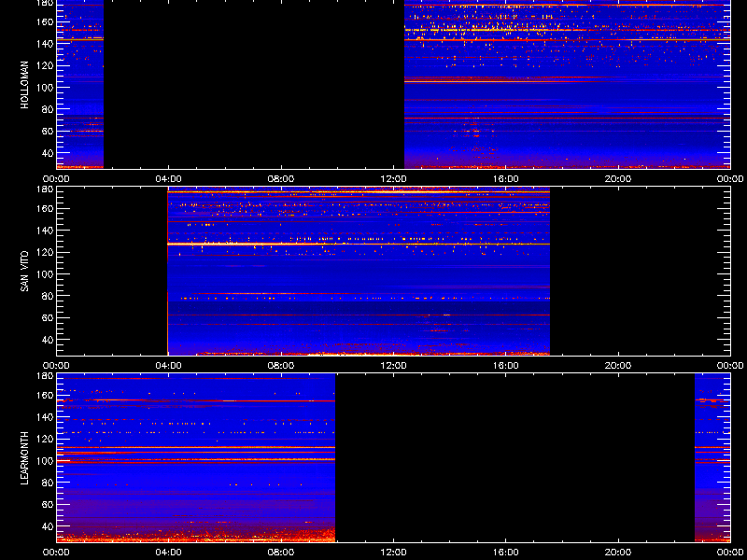This screenshot has height=560, width=747.
Task: Click the SAN VITO station axis label
Action: click(25, 272)
